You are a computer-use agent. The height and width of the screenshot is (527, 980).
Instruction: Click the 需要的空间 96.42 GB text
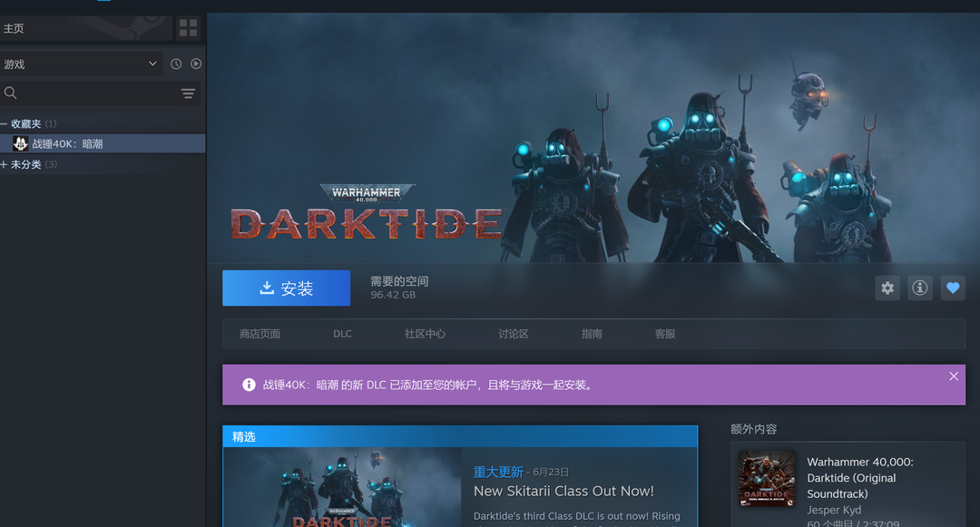tap(399, 288)
